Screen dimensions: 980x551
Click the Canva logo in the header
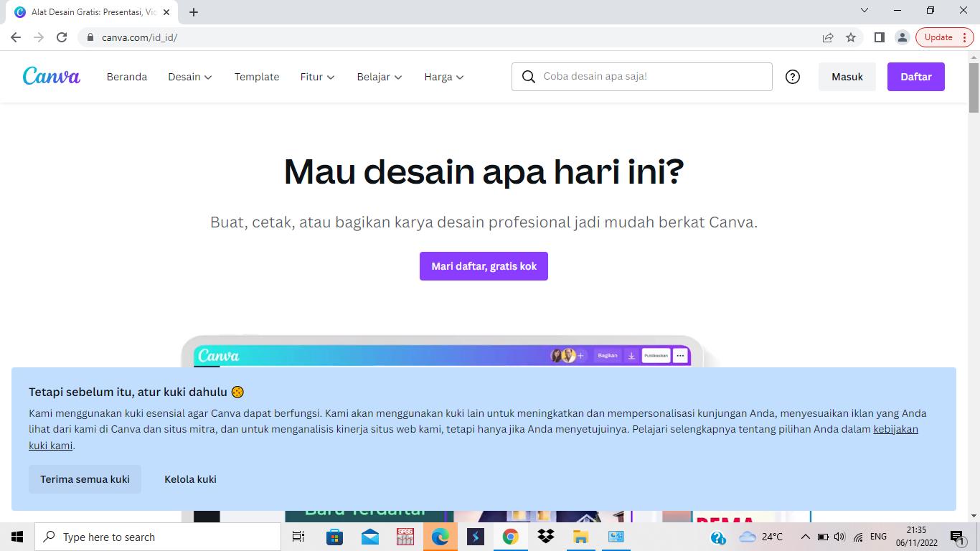51,76
